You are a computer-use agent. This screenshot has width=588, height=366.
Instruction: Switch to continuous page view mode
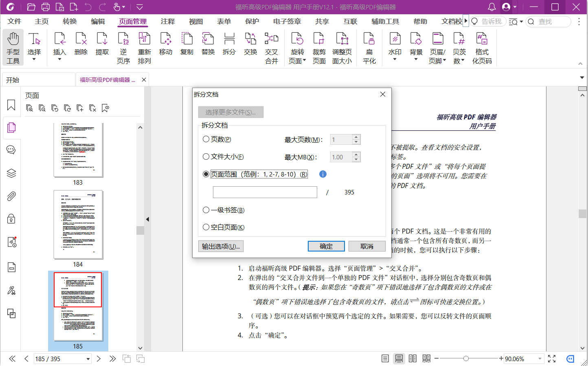pos(399,359)
